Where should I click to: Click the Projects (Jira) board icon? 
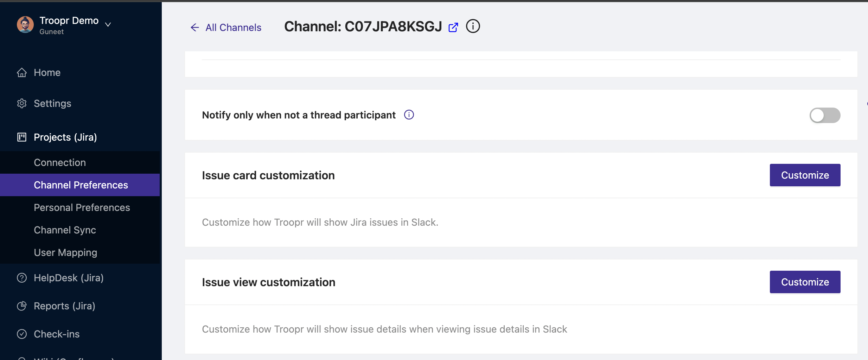click(x=22, y=137)
